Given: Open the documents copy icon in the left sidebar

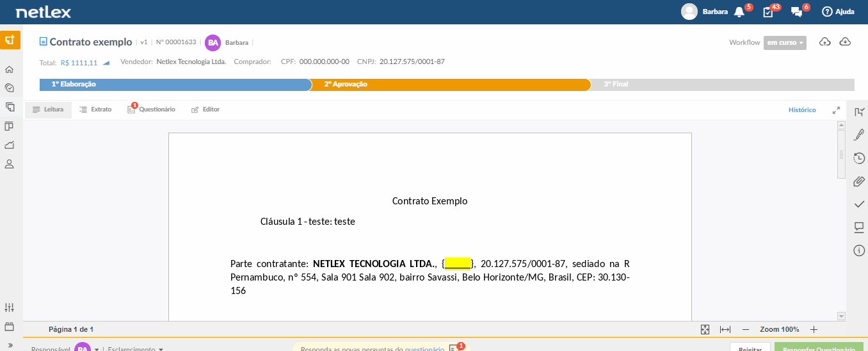Looking at the screenshot, I should click(x=10, y=107).
